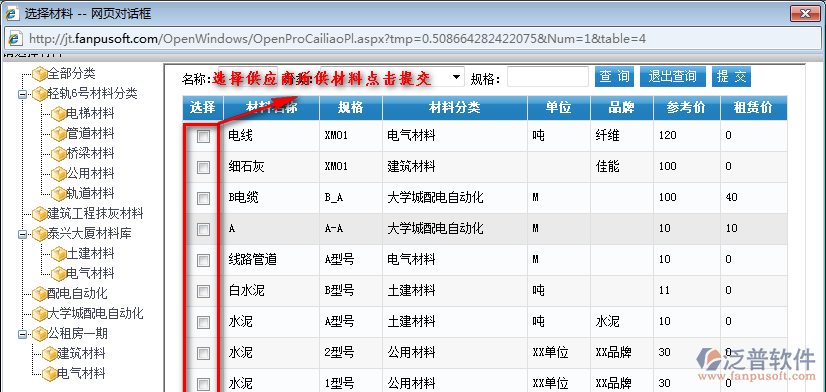Check the box for 细石灰 row

tap(203, 168)
